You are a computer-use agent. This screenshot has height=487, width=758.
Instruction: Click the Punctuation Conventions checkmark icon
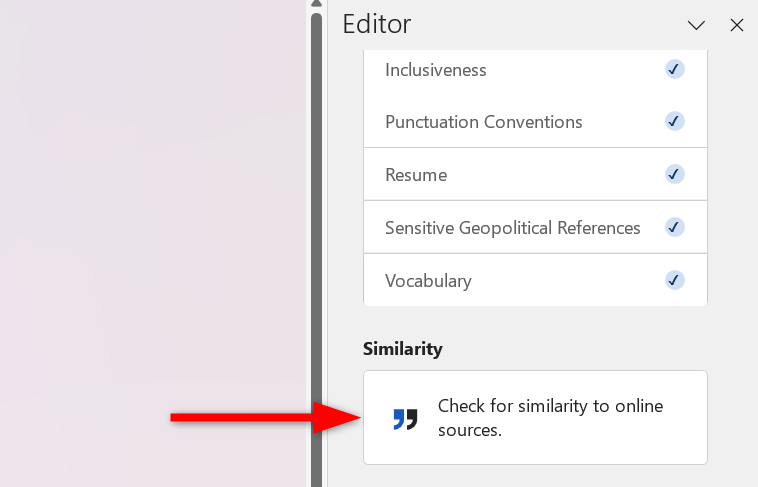pos(674,121)
